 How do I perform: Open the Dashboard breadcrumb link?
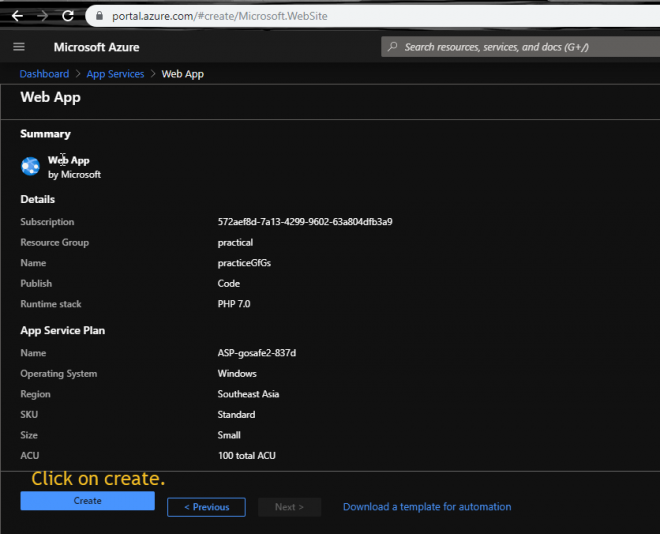(x=44, y=74)
